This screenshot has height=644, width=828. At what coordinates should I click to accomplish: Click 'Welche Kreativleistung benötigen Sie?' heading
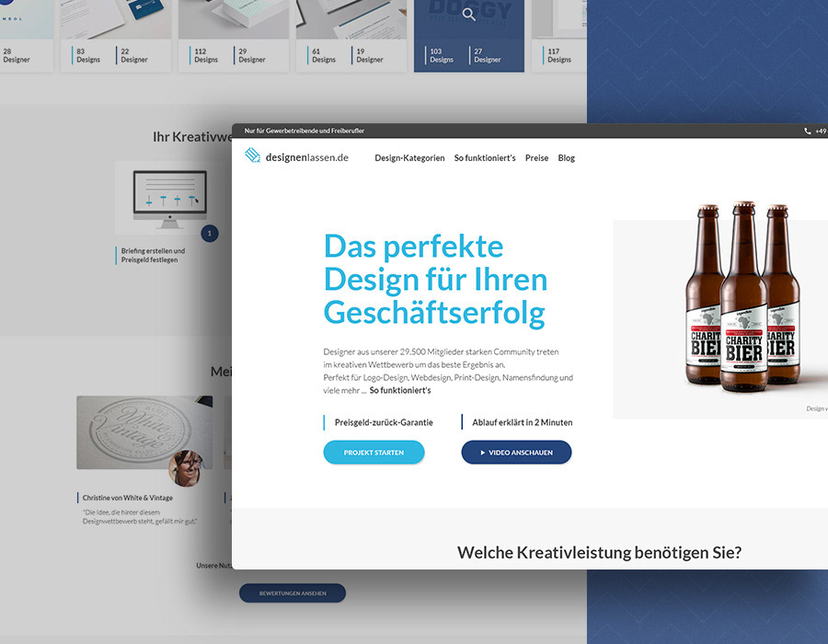click(x=599, y=552)
